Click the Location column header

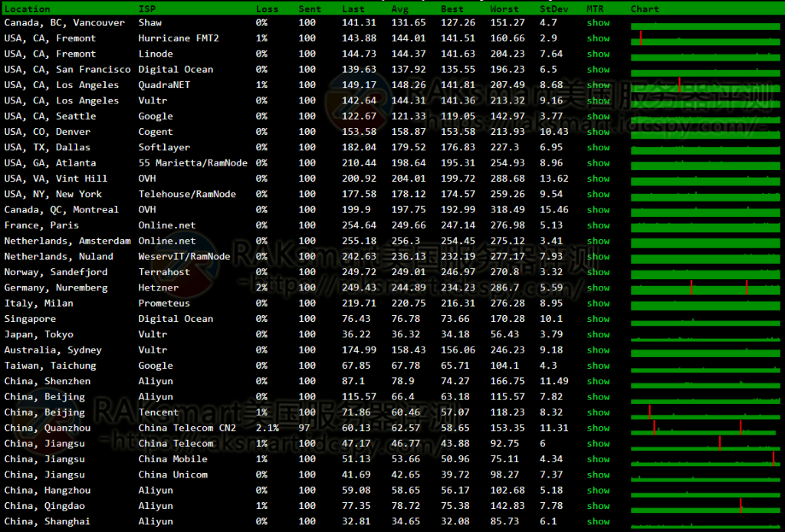27,9
